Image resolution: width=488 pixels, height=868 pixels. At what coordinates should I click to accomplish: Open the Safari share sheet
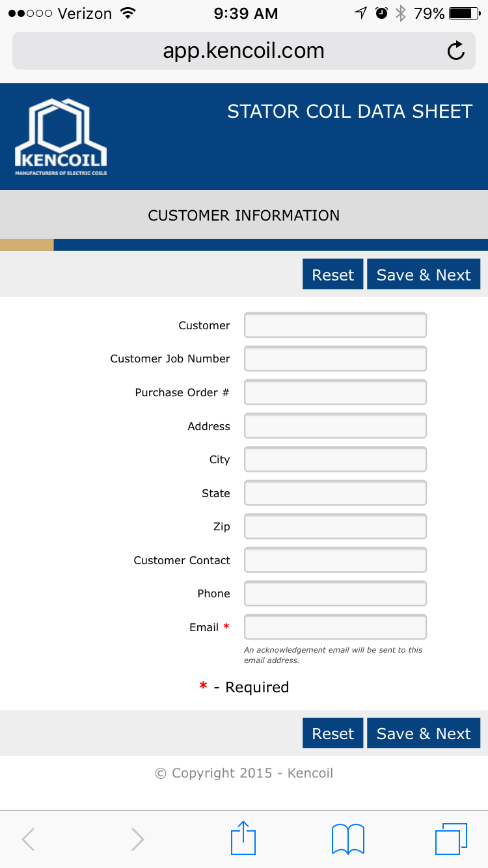click(243, 838)
